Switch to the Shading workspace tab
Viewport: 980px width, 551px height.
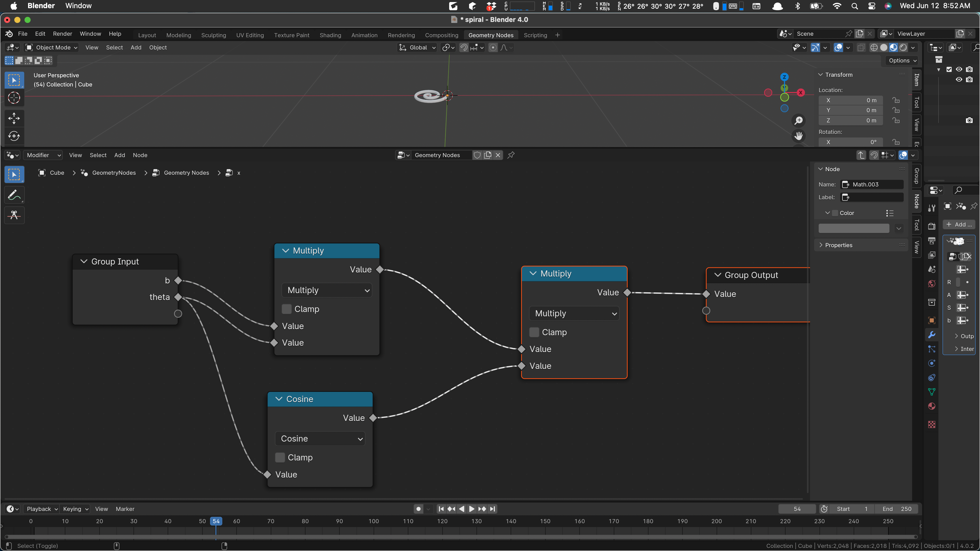(330, 35)
